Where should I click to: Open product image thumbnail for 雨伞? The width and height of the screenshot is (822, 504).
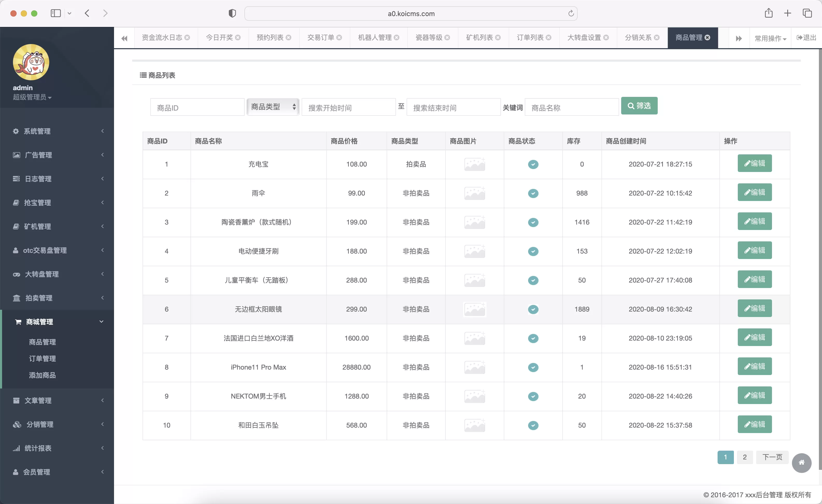[x=474, y=193]
